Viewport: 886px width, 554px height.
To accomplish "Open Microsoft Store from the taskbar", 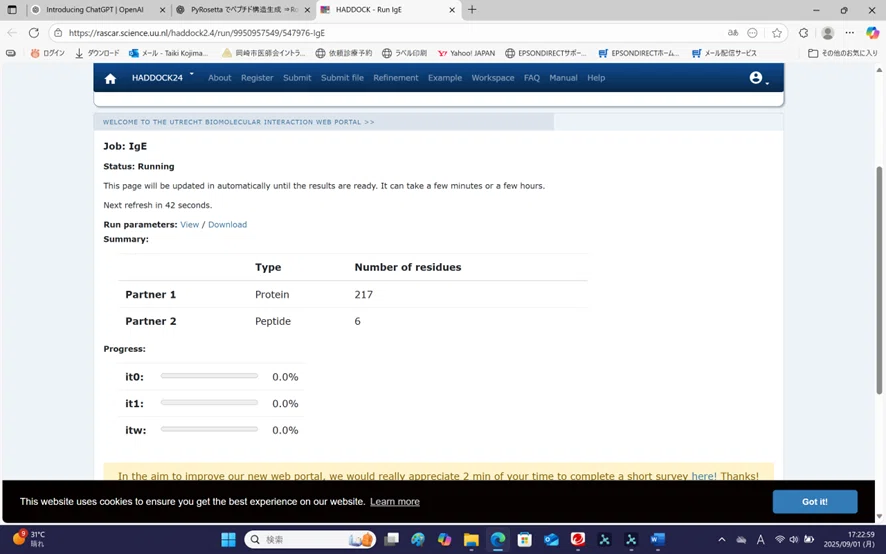I will [524, 539].
